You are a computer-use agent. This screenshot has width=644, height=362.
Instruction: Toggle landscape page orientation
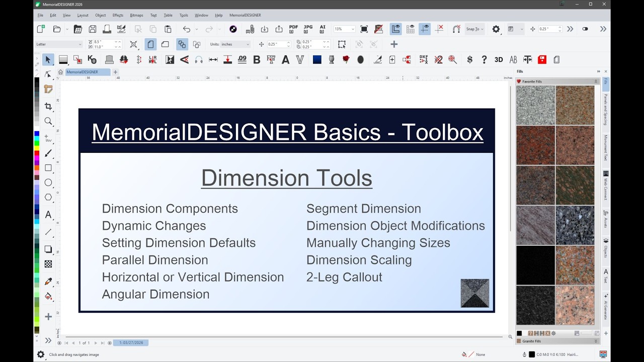tap(165, 44)
